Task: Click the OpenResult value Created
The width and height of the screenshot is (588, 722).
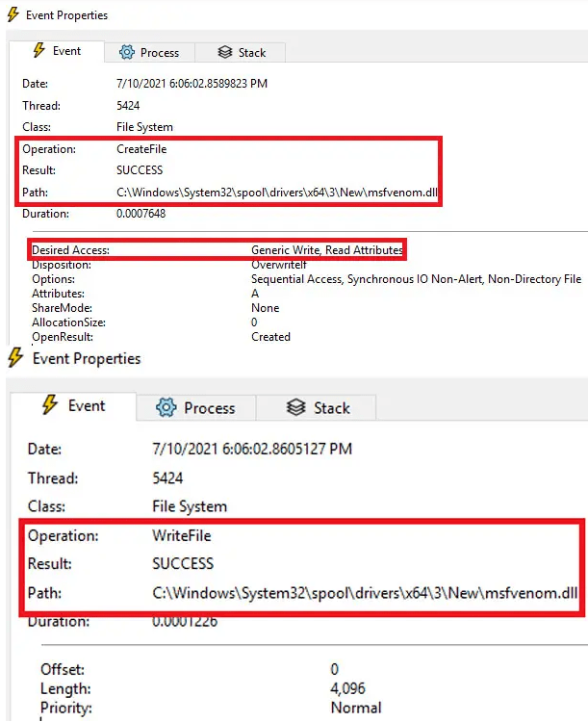Action: click(270, 337)
